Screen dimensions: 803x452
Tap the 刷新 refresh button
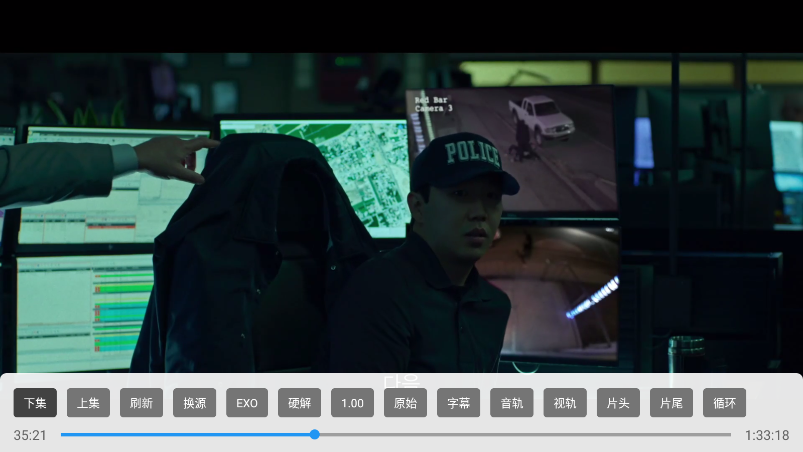point(141,403)
